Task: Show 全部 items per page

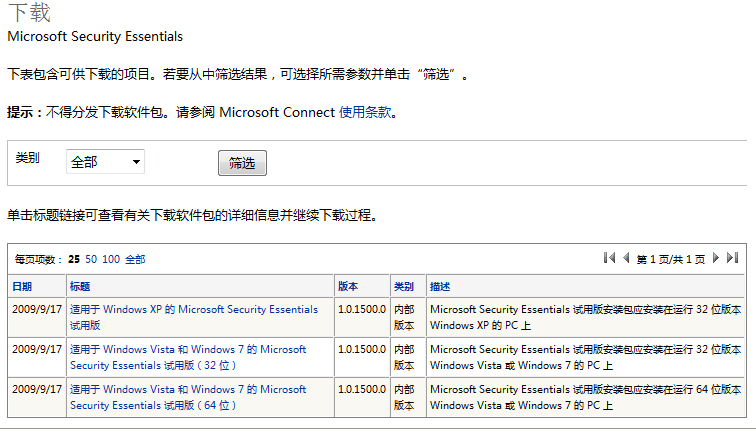Action: click(135, 259)
